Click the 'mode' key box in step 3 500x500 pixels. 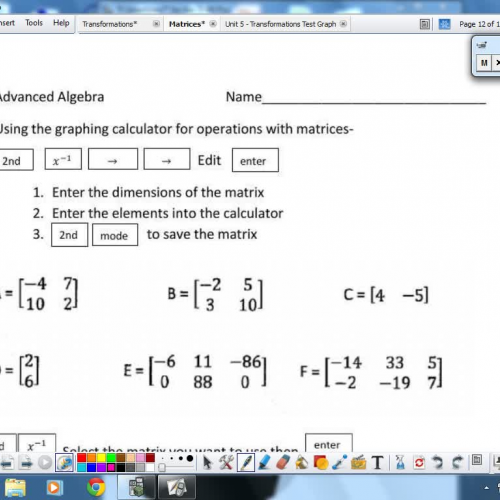coord(115,235)
